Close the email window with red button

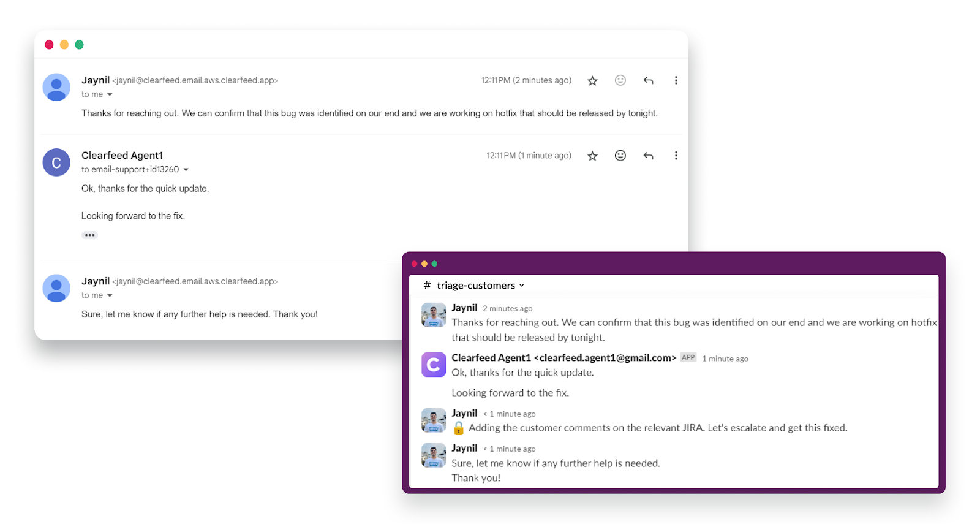49,45
